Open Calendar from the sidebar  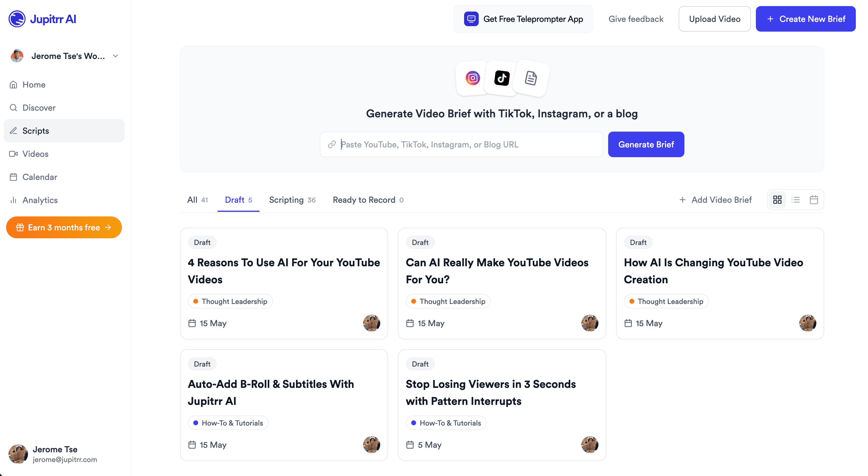click(x=64, y=177)
